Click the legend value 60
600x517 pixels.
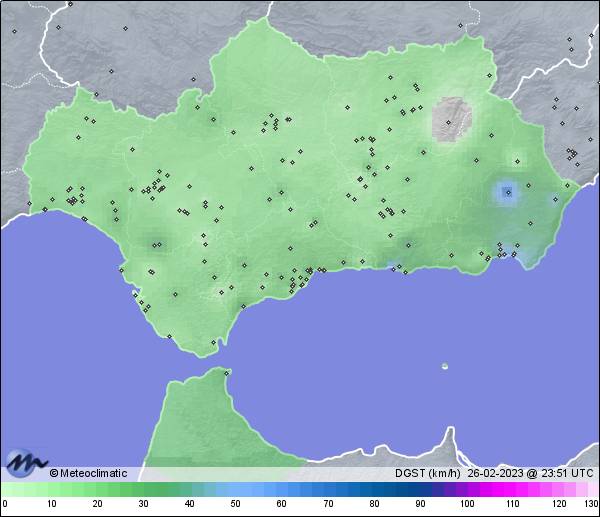[281, 504]
